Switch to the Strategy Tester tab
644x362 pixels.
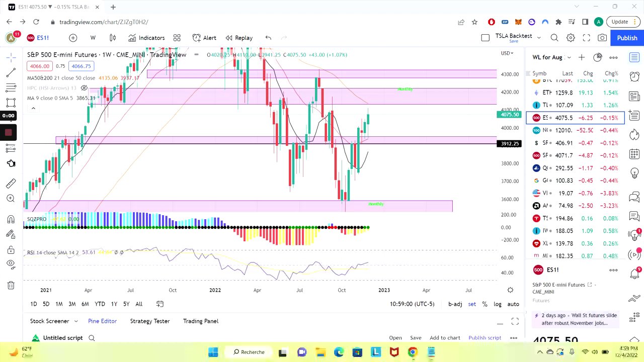point(150,321)
